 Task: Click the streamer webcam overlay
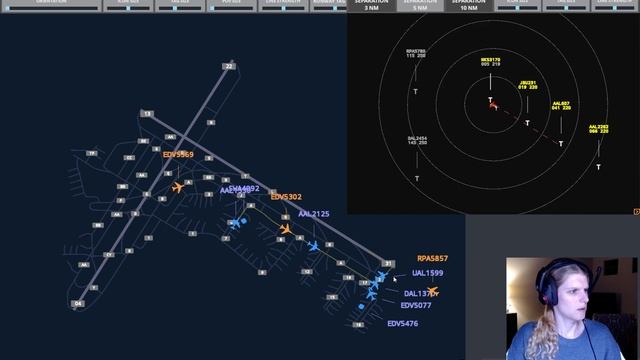[x=571, y=309]
